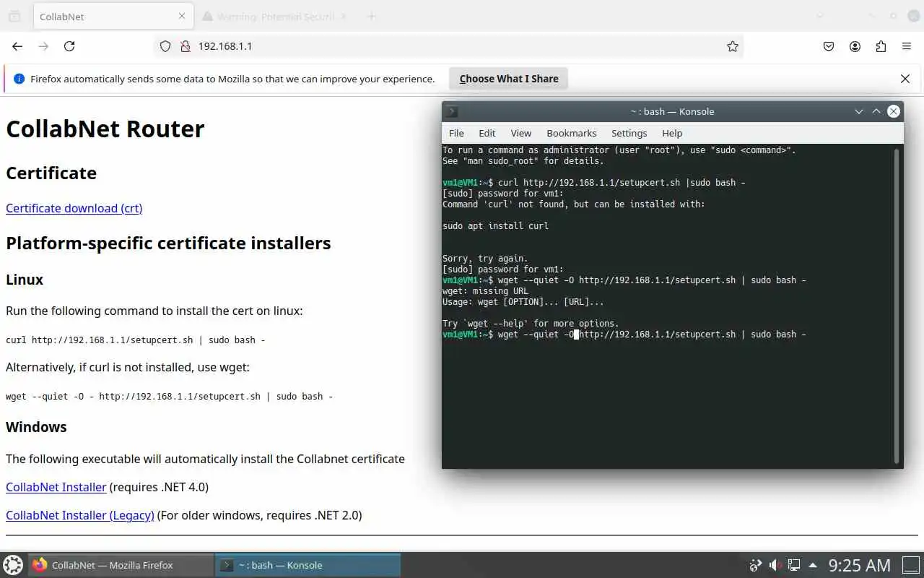
Task: Open the Konsole Help menu
Action: coord(672,133)
